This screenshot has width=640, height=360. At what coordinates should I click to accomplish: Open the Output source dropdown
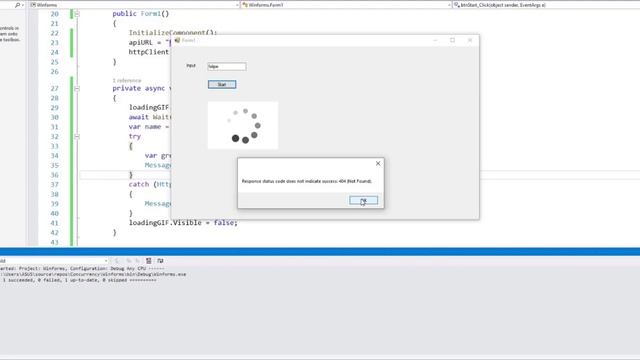(x=54, y=261)
